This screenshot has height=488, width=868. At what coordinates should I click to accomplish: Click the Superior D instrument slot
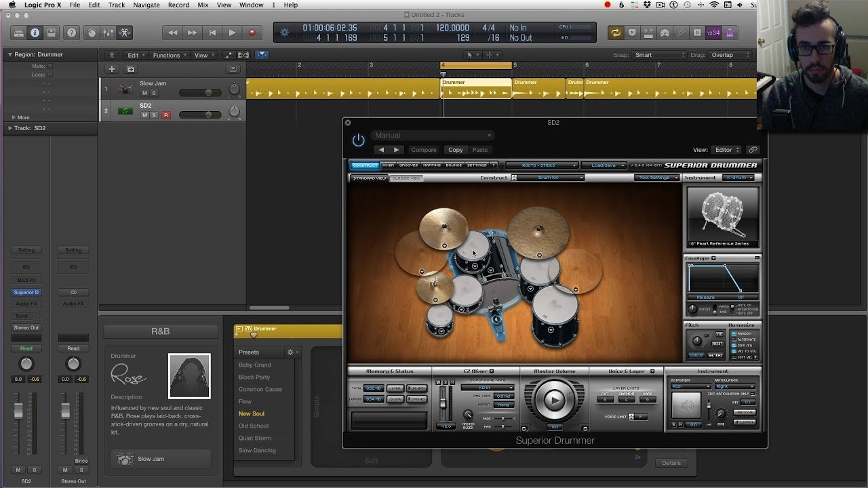[26, 292]
